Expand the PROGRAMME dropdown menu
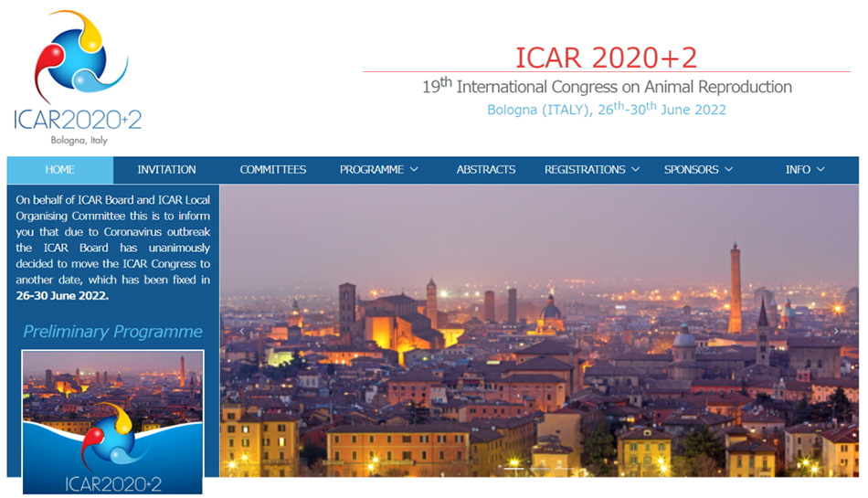This screenshot has width=868, height=498. coord(378,170)
